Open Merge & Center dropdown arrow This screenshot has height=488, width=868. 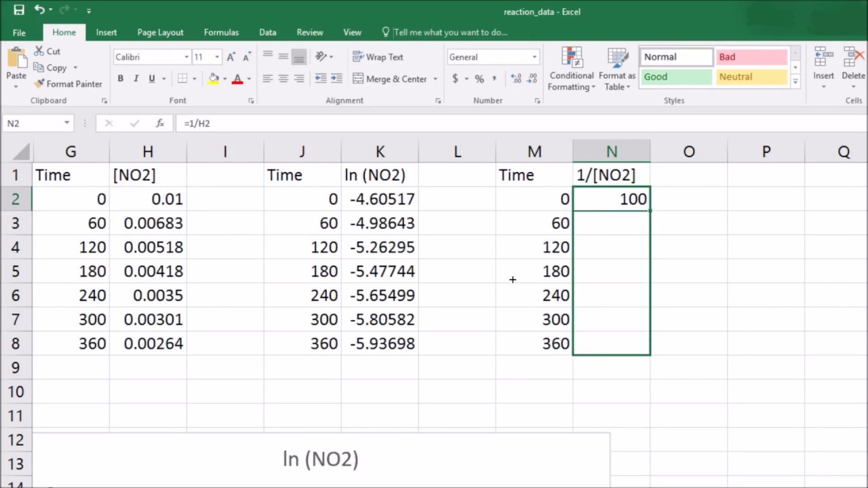435,79
